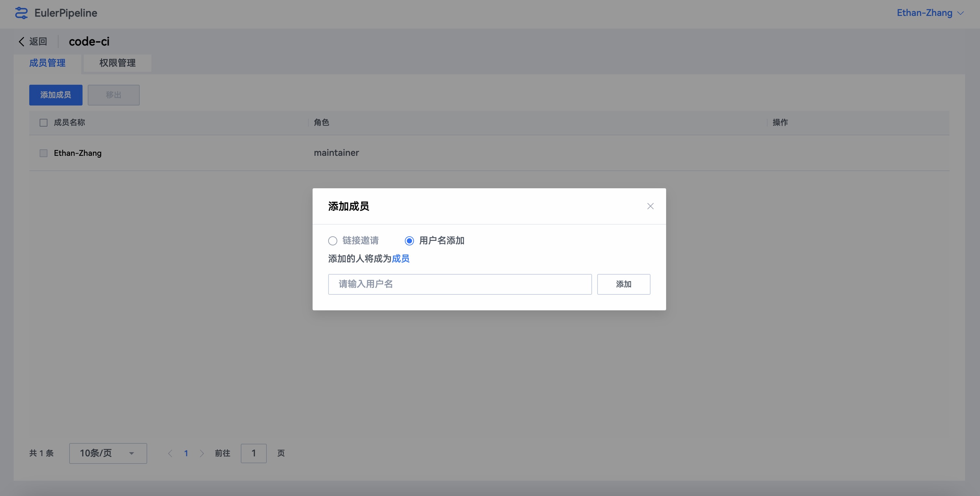Click the EulerPipeline logo icon

tap(21, 13)
